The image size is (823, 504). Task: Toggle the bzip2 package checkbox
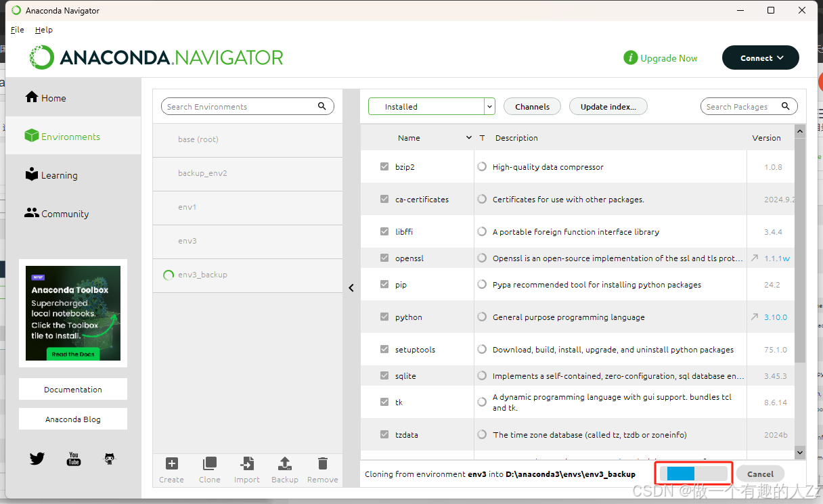(x=384, y=166)
